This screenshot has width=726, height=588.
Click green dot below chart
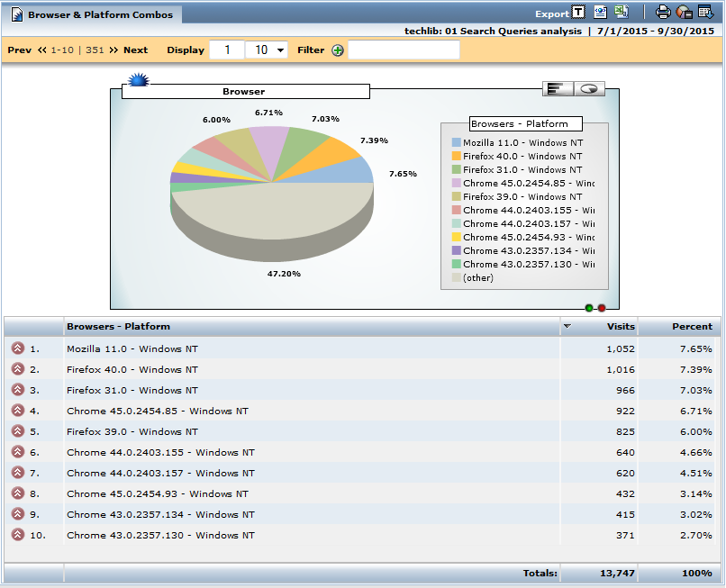[x=589, y=308]
